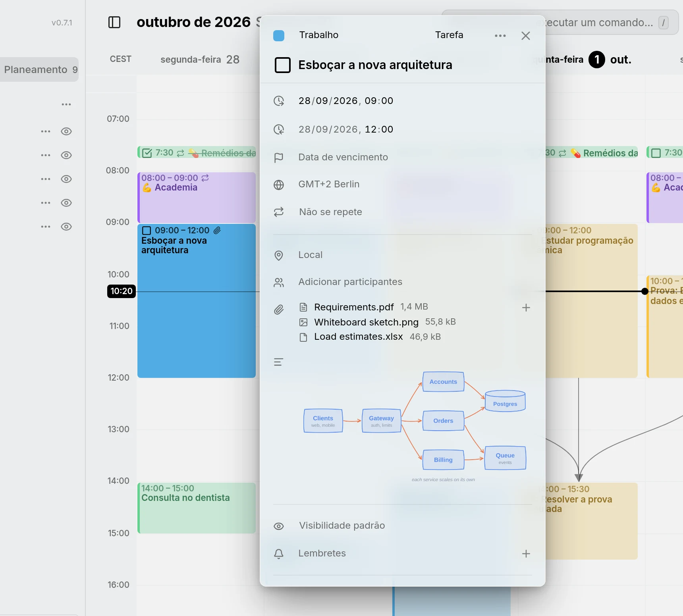
Task: Set Data de vencimento due date
Action: tap(343, 157)
